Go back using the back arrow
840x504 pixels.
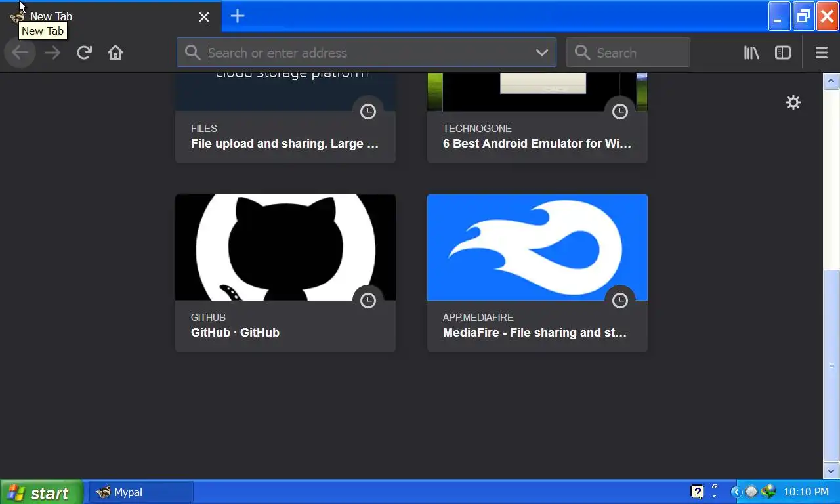click(x=20, y=52)
